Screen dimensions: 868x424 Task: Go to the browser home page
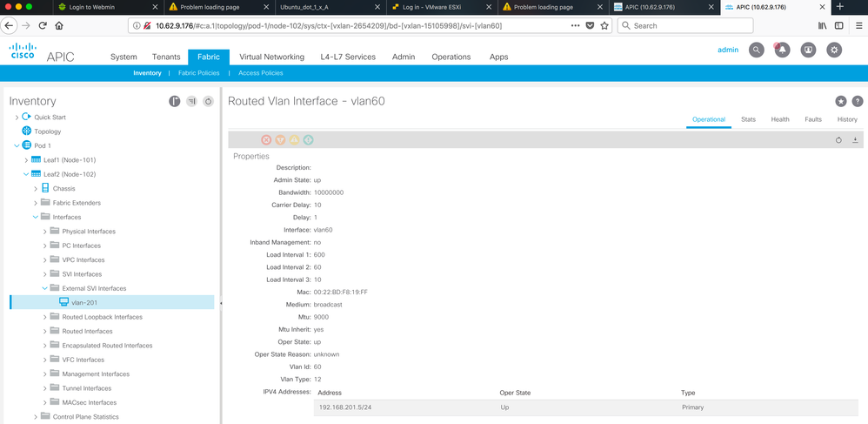click(58, 25)
